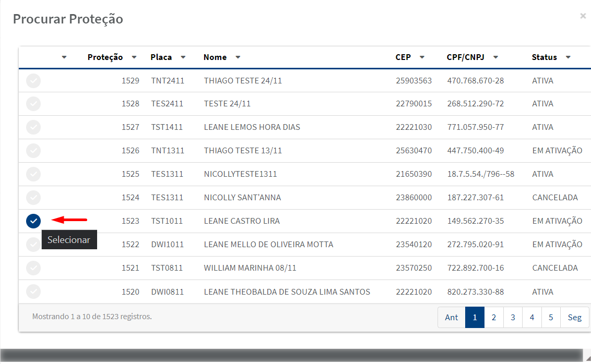Go to page 4

[x=532, y=317]
